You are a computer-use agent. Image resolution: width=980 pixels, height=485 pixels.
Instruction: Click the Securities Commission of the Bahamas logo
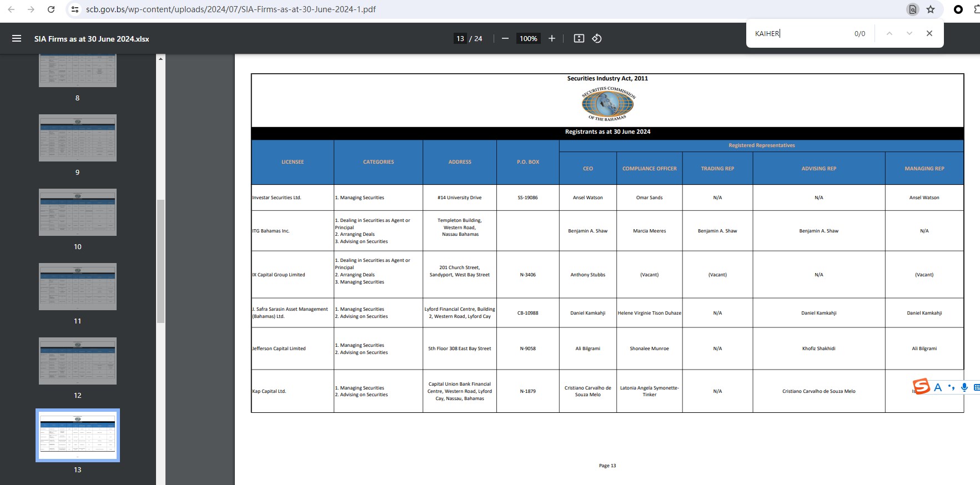[608, 104]
